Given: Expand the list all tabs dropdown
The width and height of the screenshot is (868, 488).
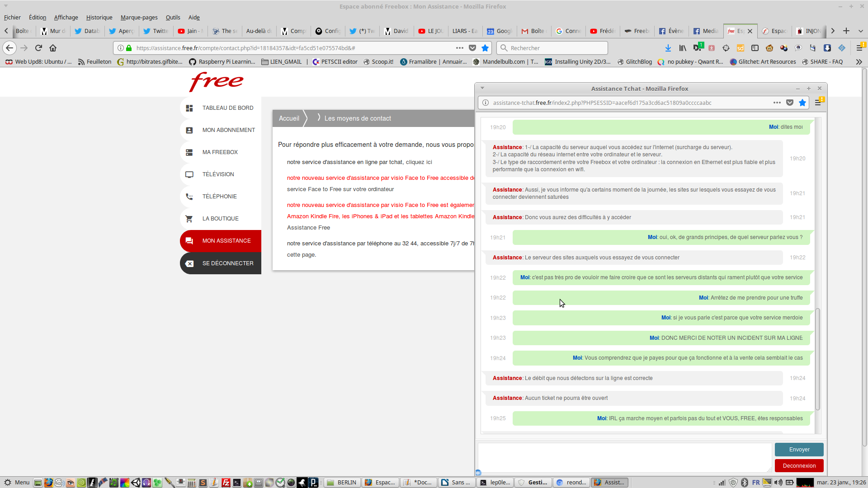Looking at the screenshot, I should coord(860,31).
